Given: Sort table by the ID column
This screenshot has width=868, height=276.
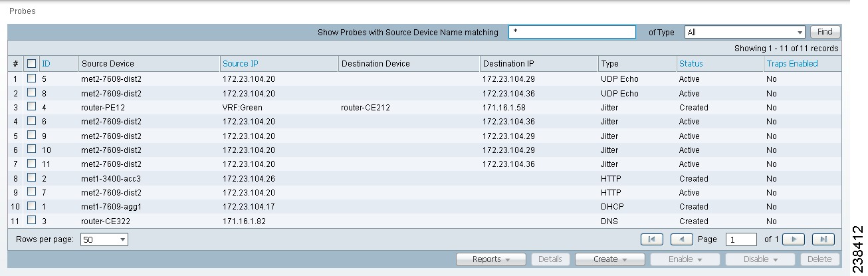Looking at the screenshot, I should pyautogui.click(x=46, y=64).
